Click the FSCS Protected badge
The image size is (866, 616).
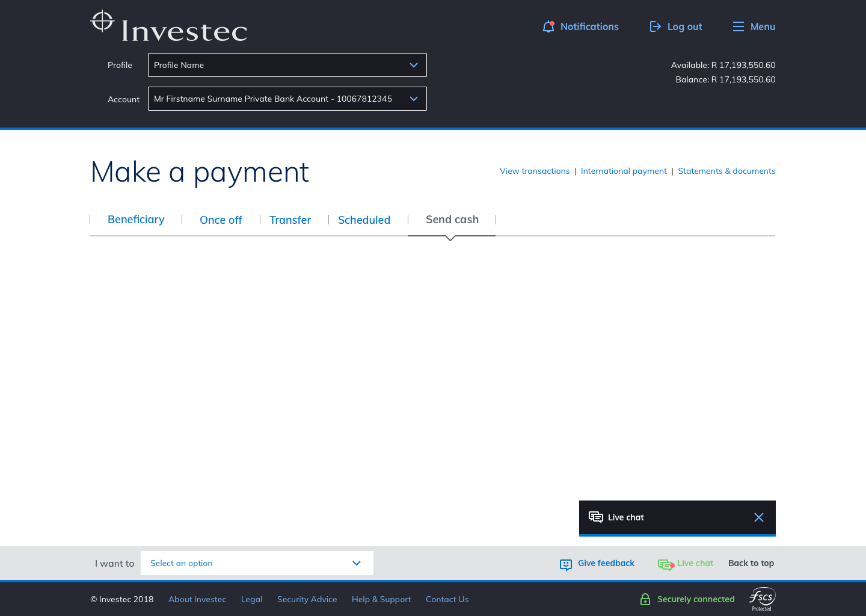(762, 599)
